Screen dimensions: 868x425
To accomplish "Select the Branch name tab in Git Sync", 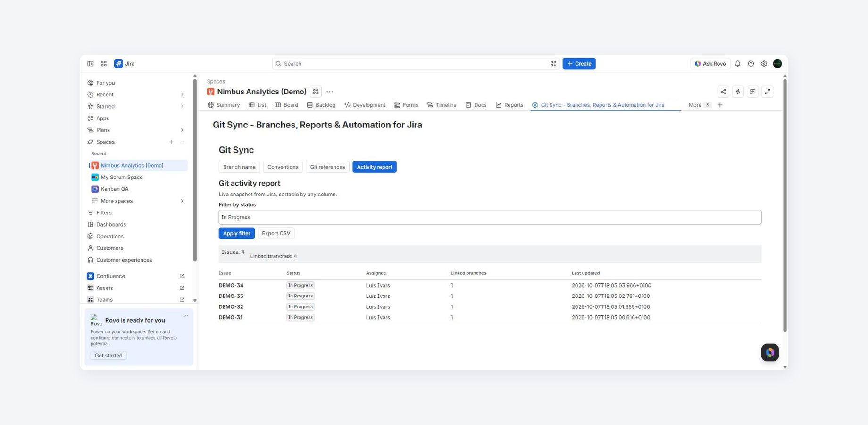I will [x=239, y=167].
